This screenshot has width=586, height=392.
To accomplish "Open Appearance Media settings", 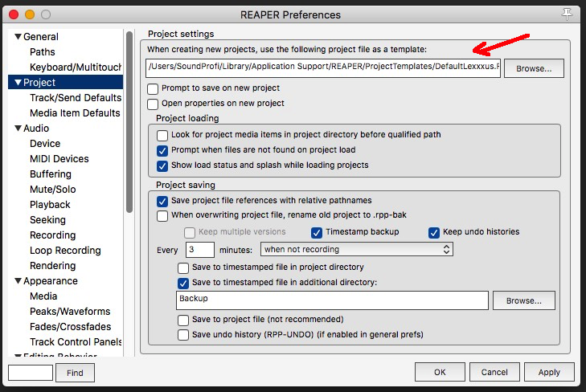I will coord(43,296).
